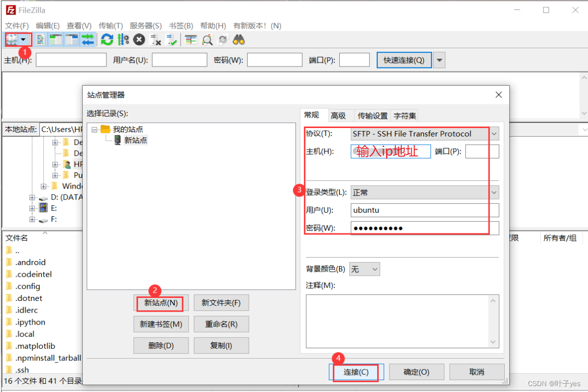Open the 登录类型(L) dropdown
The width and height of the screenshot is (588, 392).
coord(425,193)
